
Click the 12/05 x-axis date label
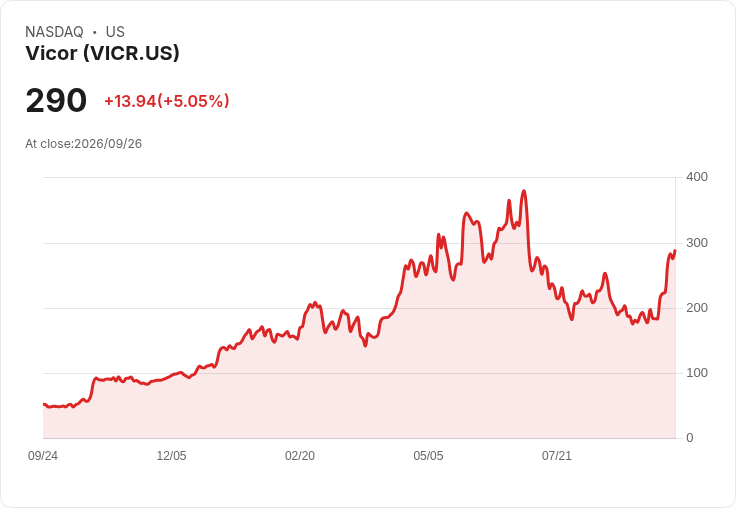[x=171, y=455]
